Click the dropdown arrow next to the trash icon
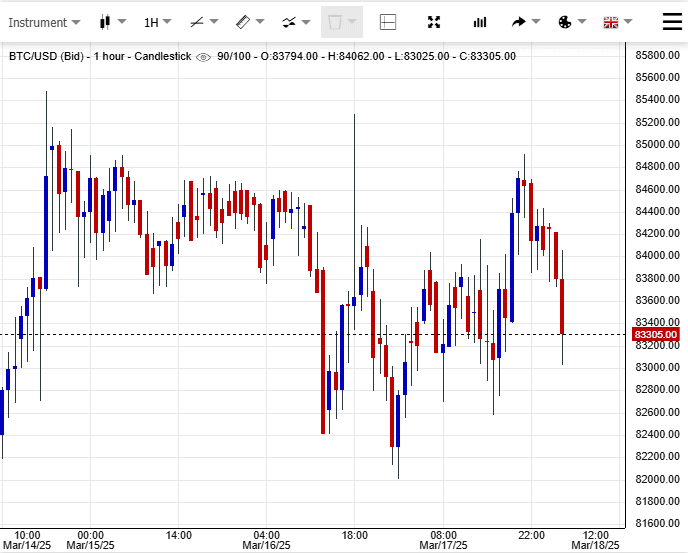This screenshot has width=688, height=553. coord(352,22)
